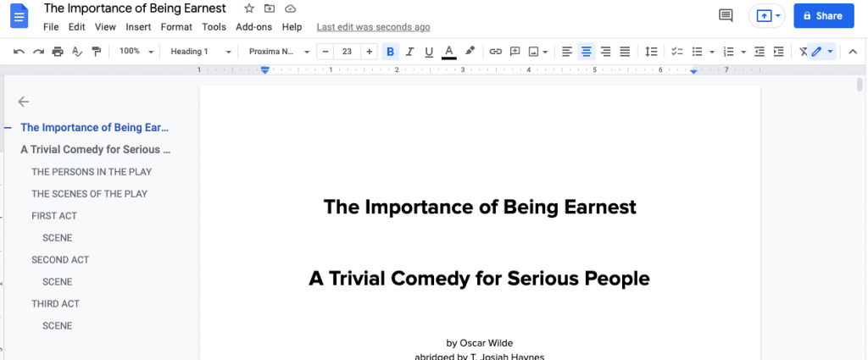Star this document

coord(249,8)
